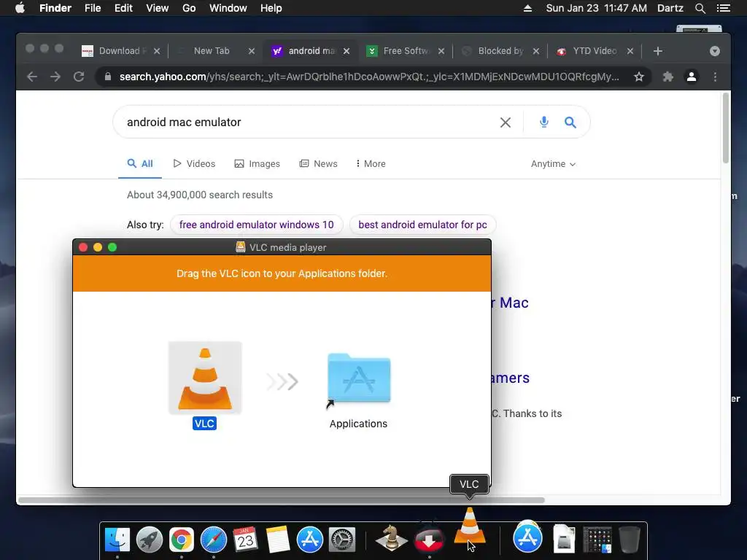Screen dimensions: 747x560
Task: Open System Preferences gear in Dock
Action: [x=342, y=540]
